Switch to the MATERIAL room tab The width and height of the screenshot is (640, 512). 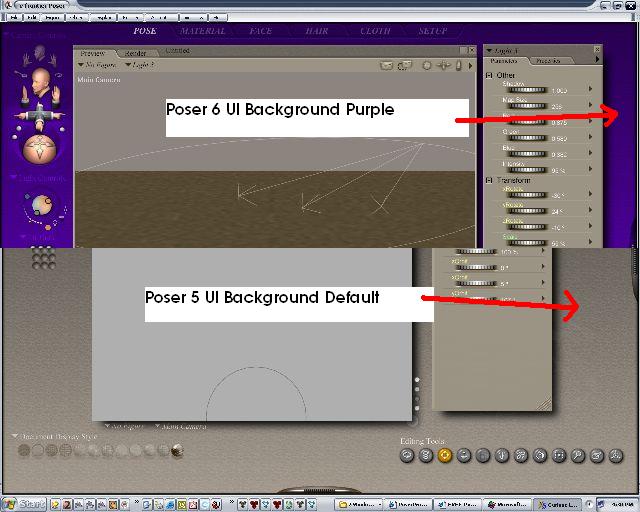point(202,31)
